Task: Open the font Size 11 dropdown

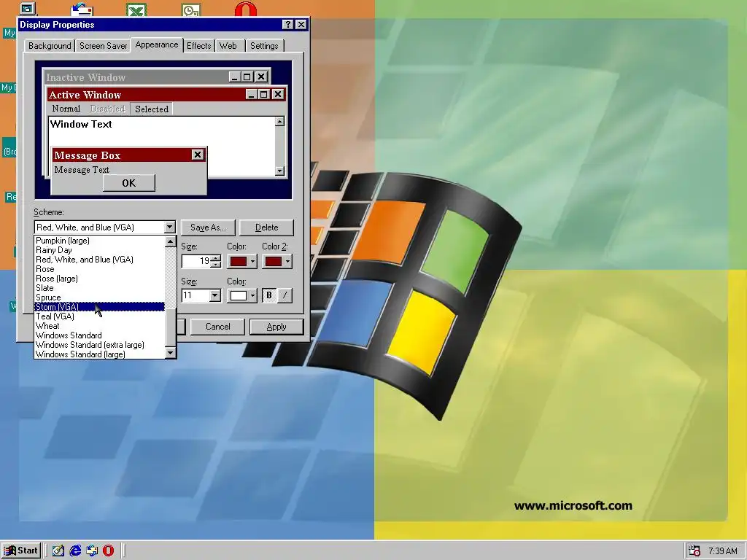Action: (215, 296)
